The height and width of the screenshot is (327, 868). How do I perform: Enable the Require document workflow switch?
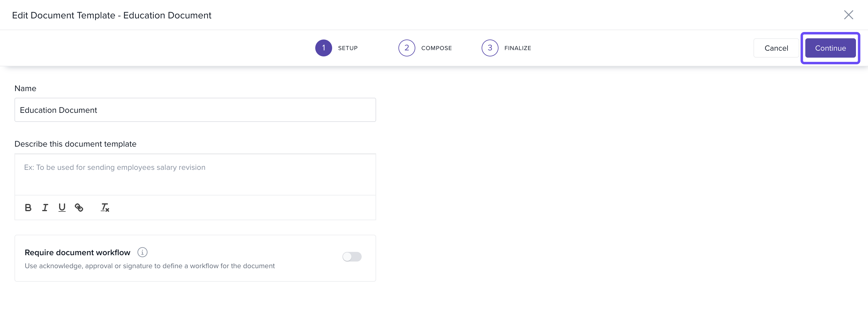pos(352,257)
